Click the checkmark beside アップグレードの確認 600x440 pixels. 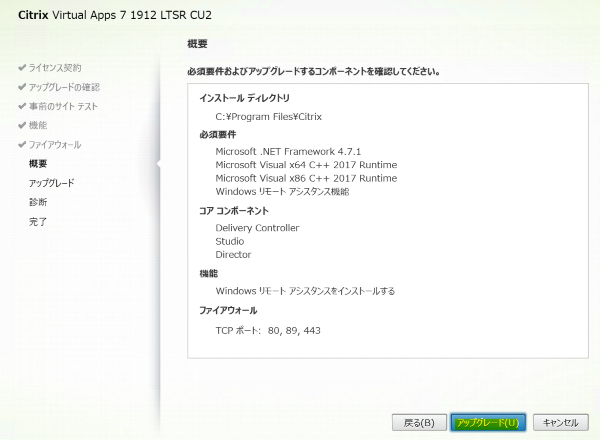pos(22,87)
